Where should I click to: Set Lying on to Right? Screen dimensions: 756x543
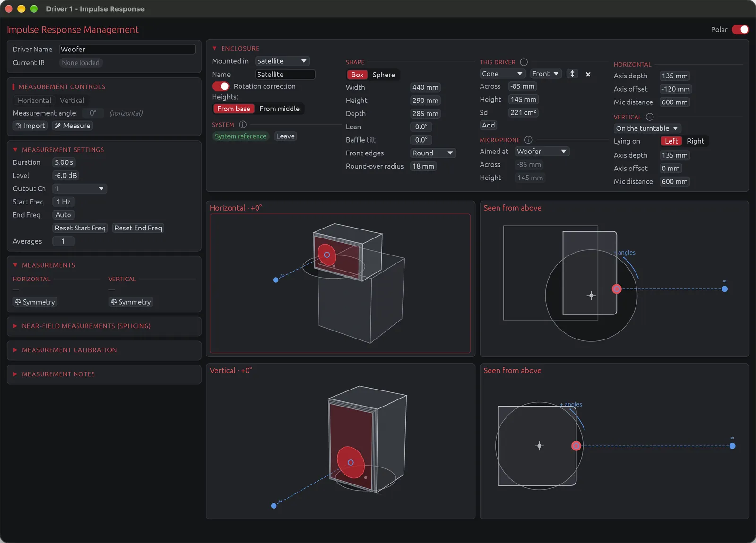pos(696,141)
